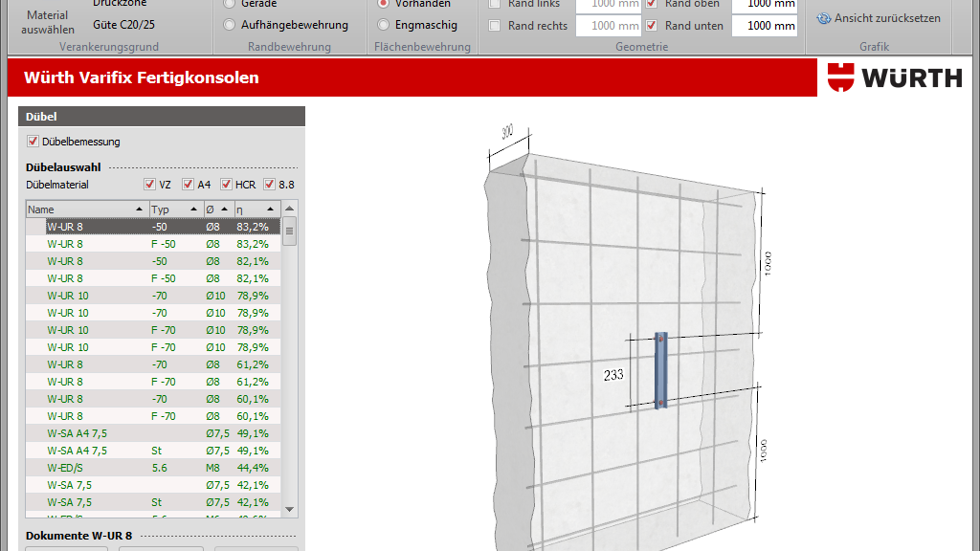This screenshot has height=551, width=980.
Task: Click the Geometrie group label
Action: tap(642, 47)
